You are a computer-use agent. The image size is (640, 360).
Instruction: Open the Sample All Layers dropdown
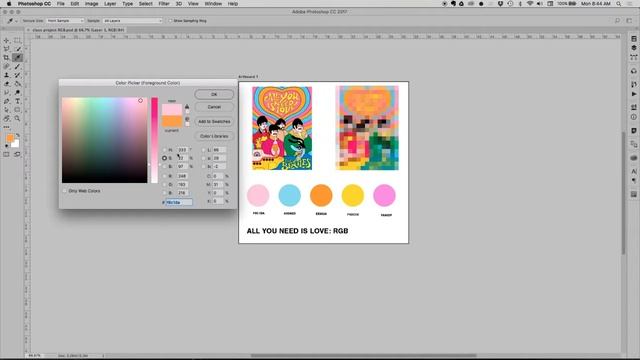coord(132,20)
